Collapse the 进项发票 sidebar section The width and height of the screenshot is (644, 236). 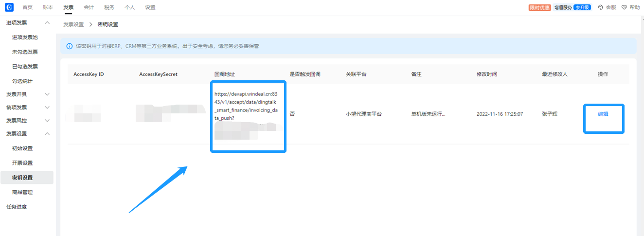47,23
